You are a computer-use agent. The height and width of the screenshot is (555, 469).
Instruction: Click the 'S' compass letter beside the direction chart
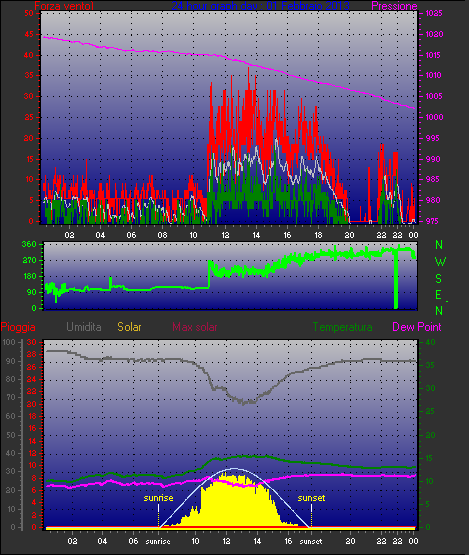(x=439, y=279)
